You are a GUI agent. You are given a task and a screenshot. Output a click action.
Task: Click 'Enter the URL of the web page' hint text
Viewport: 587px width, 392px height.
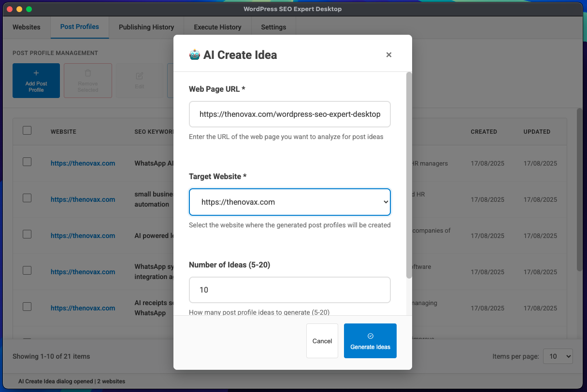pos(286,137)
